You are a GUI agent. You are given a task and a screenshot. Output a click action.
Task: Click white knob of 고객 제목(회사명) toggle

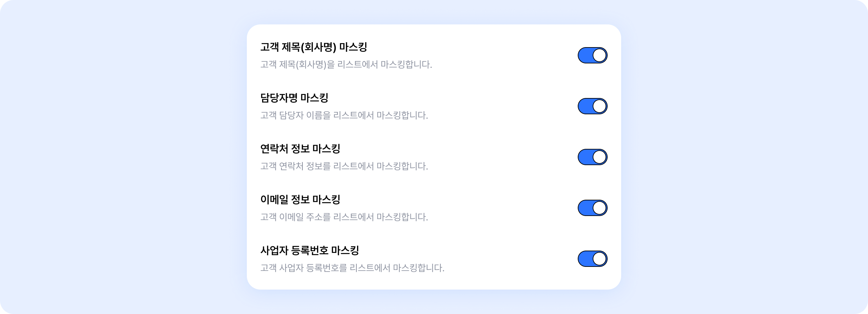599,55
